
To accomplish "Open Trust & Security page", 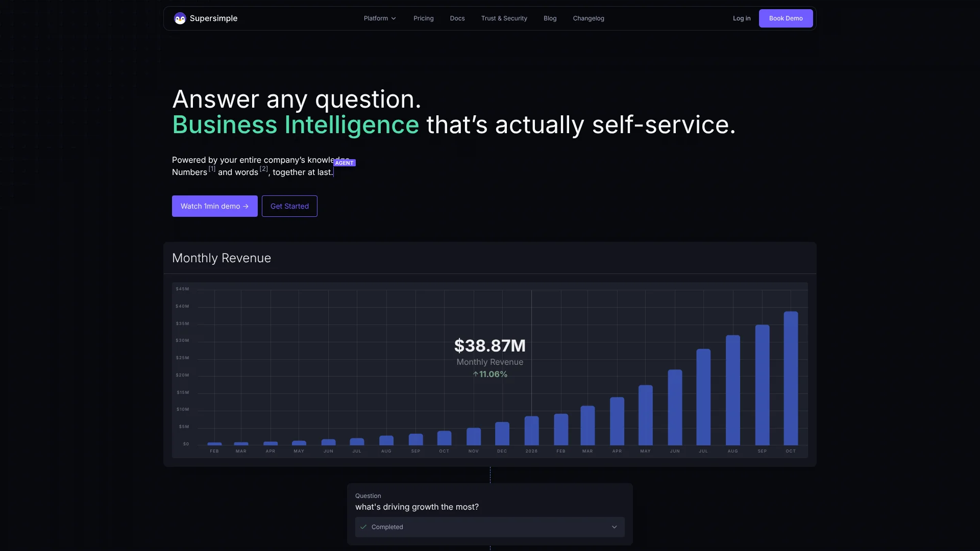I will [x=504, y=18].
